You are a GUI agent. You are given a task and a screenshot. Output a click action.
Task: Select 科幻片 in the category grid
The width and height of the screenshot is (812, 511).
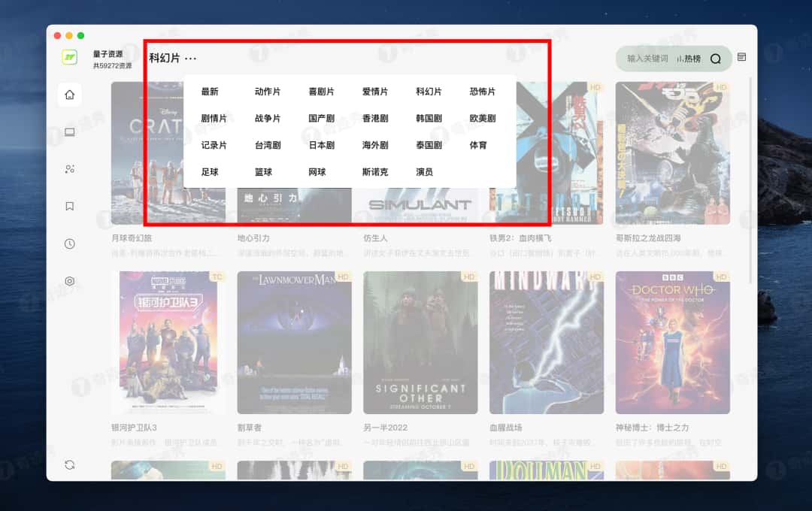(x=429, y=92)
